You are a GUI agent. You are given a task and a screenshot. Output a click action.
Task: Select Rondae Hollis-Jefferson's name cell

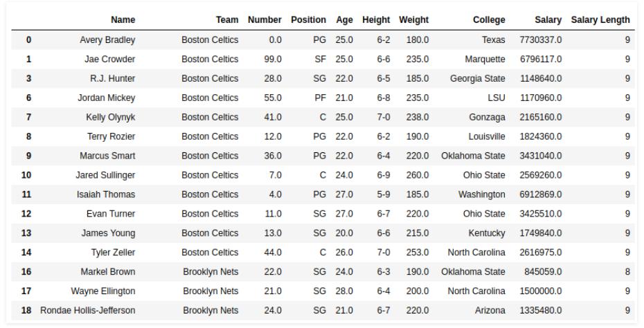(88, 311)
